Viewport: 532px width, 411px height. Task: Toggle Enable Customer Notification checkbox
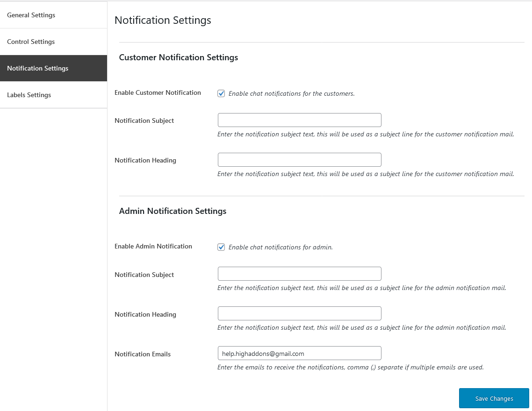(x=221, y=93)
